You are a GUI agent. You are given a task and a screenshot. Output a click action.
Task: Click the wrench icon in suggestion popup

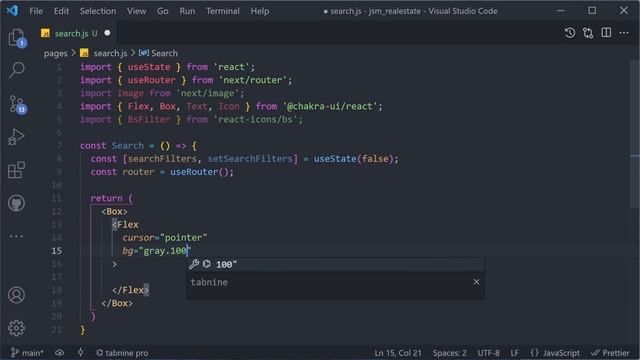tap(194, 264)
